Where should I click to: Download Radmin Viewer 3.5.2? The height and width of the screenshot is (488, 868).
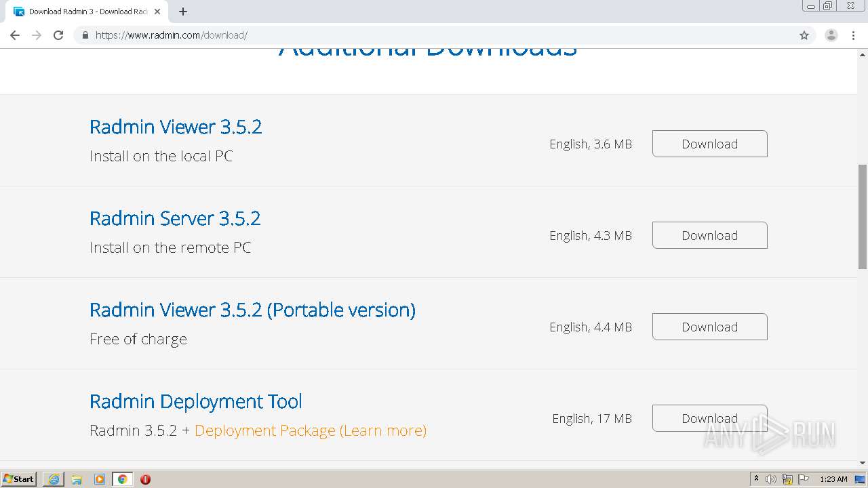(x=709, y=144)
